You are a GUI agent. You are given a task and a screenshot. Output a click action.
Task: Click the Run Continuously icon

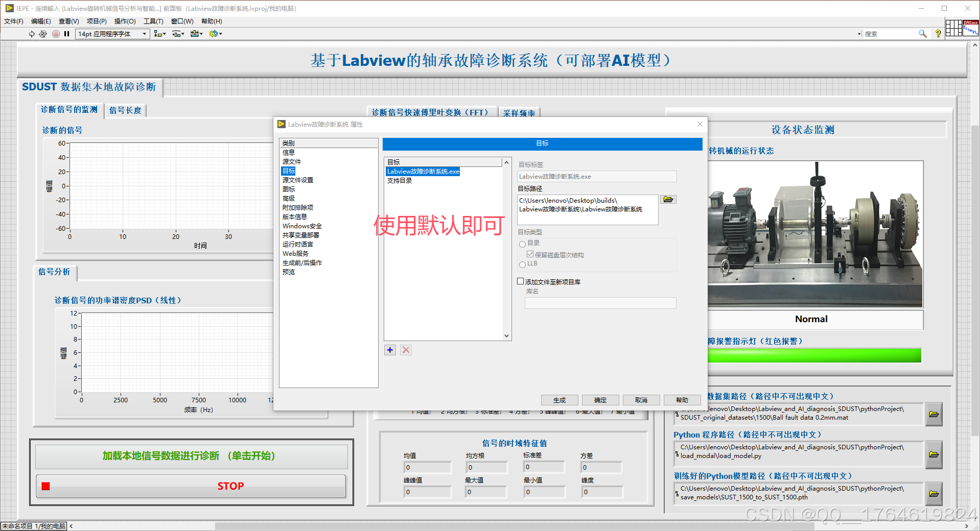click(43, 34)
